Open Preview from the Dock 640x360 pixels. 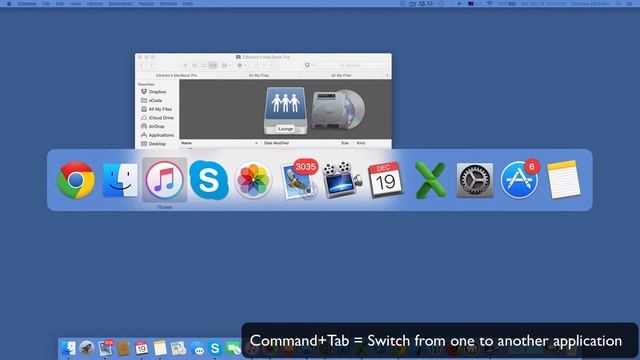click(178, 348)
